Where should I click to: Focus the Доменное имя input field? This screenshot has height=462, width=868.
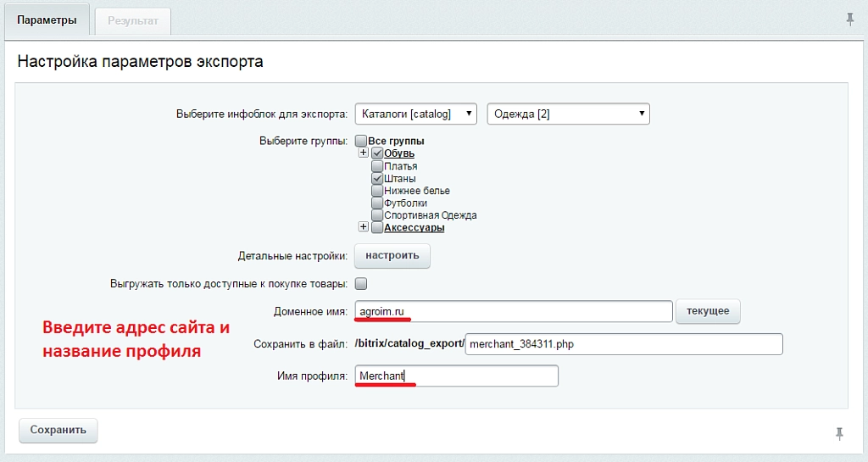coord(514,311)
